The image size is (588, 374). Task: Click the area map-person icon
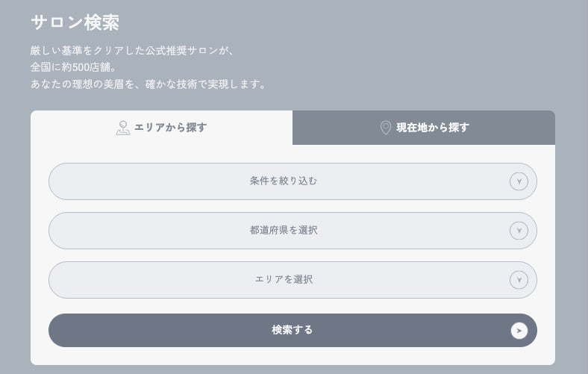123,128
